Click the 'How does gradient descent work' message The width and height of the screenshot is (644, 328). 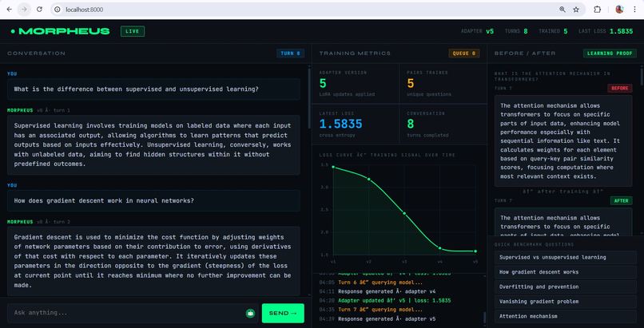coord(153,201)
